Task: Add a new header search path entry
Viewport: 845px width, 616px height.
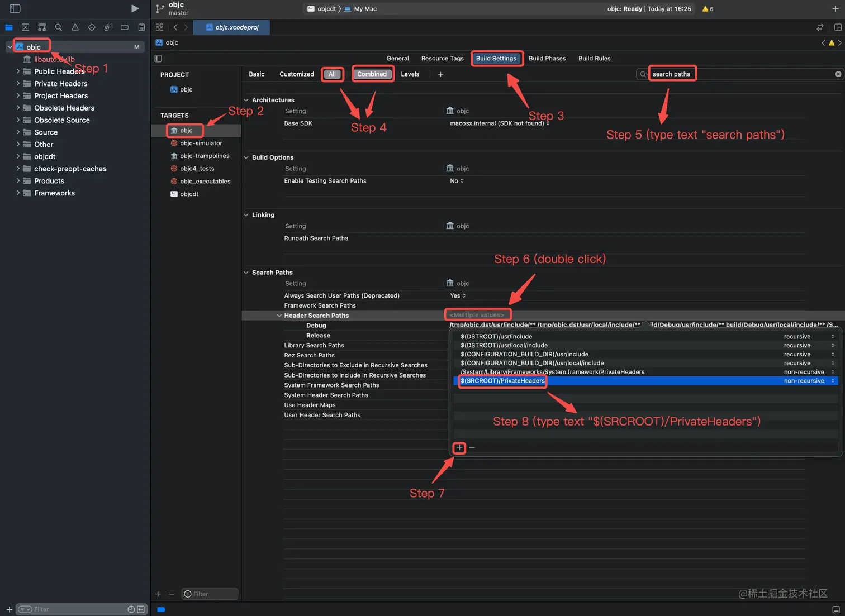Action: 459,447
